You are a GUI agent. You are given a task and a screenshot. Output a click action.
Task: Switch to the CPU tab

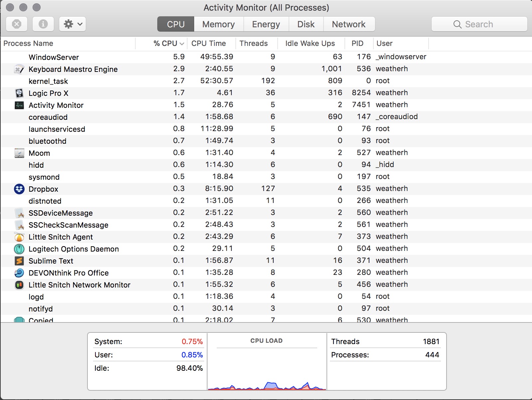176,24
